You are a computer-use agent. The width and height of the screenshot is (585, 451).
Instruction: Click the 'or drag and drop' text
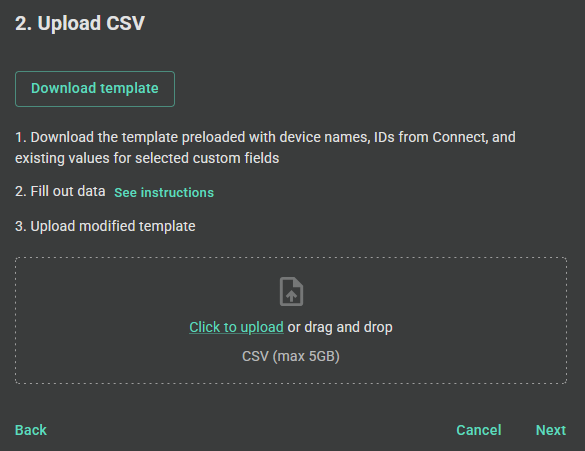click(x=340, y=327)
